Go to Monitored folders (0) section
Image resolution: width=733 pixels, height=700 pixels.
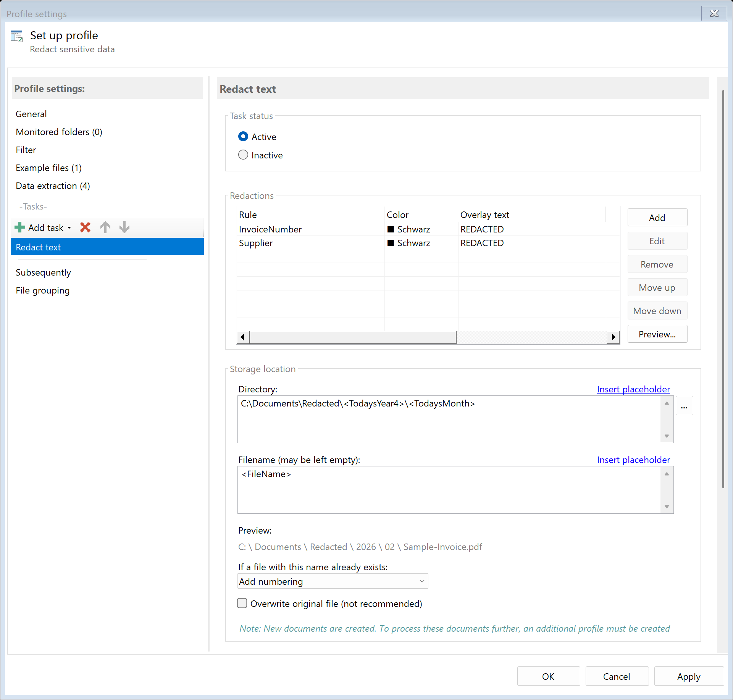click(59, 132)
